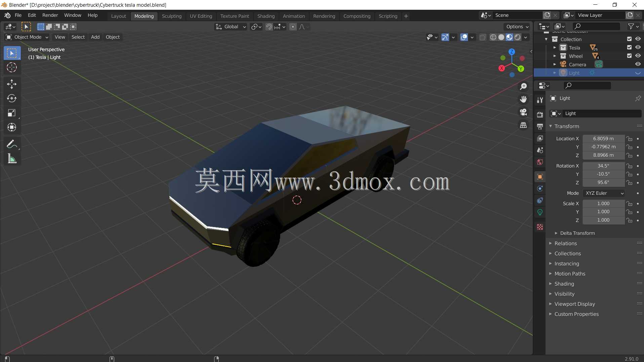
Task: Open the viewport Select menu
Action: (x=78, y=37)
